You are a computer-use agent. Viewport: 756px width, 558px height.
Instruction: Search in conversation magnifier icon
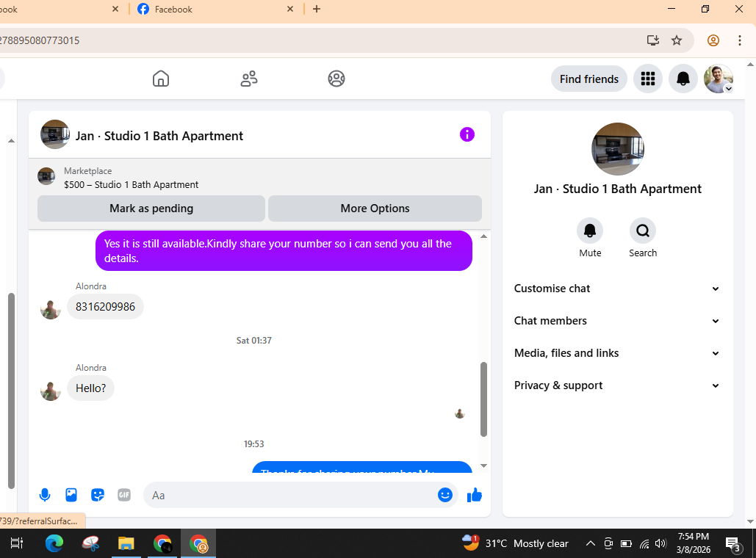(x=642, y=231)
